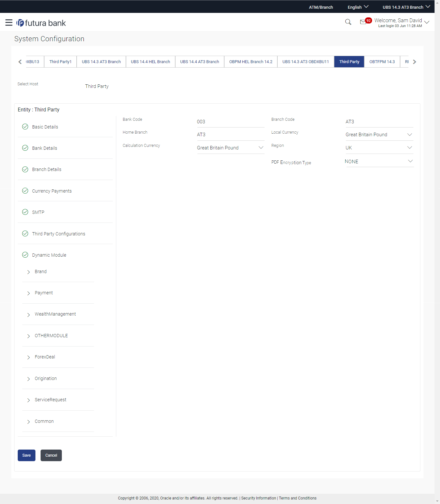The image size is (440, 504).
Task: Click Branch Details checkmark icon
Action: pyautogui.click(x=25, y=169)
